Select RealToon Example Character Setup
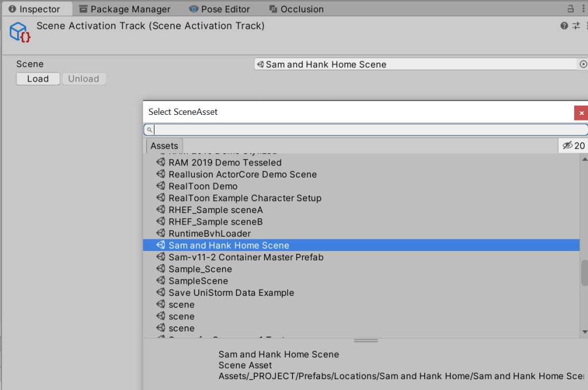Viewport: 588px width, 390px height. click(361, 198)
